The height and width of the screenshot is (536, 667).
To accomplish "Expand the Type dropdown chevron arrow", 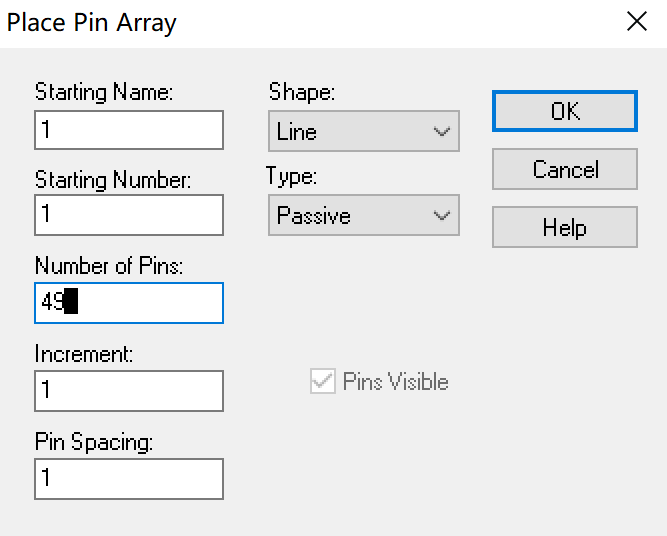I will tap(442, 216).
